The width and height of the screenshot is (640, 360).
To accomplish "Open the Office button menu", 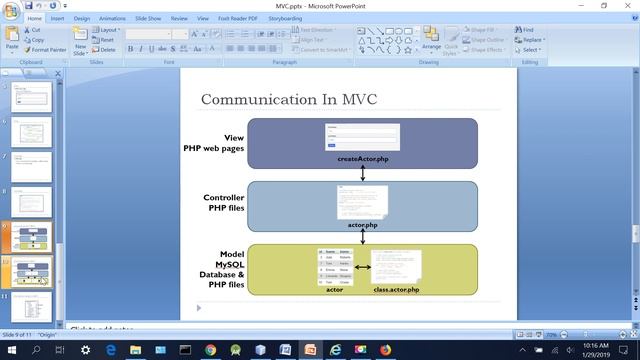I will click(11, 11).
